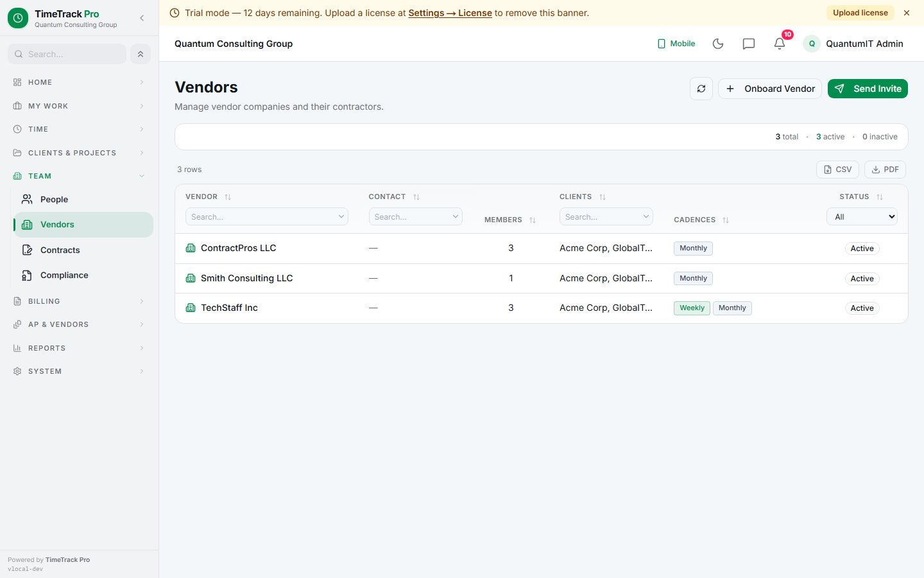Follow the Settings → License link
Viewport: 924px width, 578px height.
click(x=450, y=13)
